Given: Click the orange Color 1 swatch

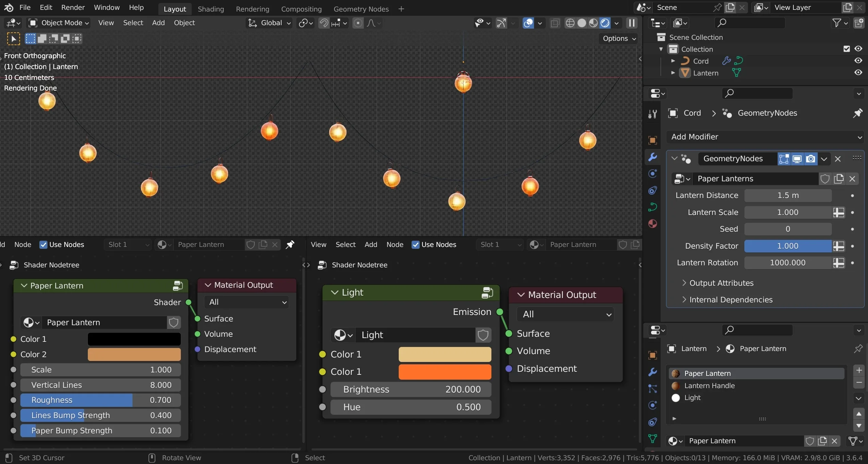Looking at the screenshot, I should [x=444, y=372].
